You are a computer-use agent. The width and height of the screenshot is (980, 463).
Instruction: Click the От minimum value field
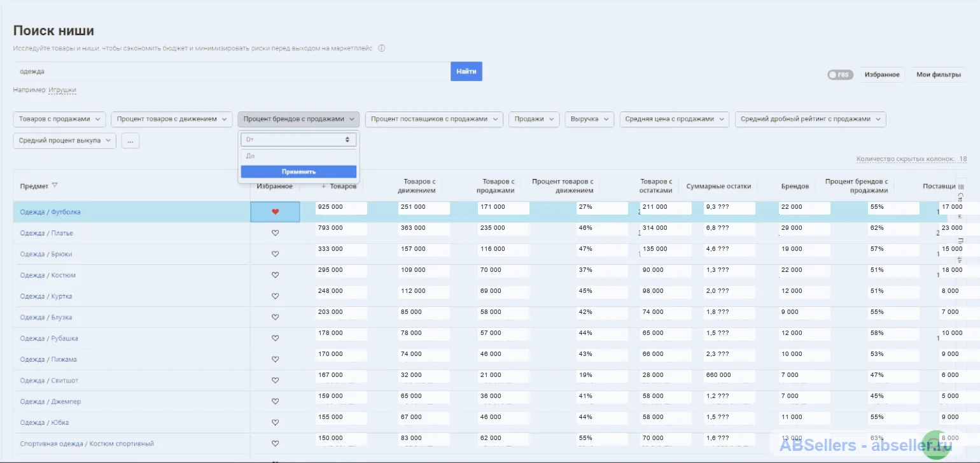[x=298, y=139]
